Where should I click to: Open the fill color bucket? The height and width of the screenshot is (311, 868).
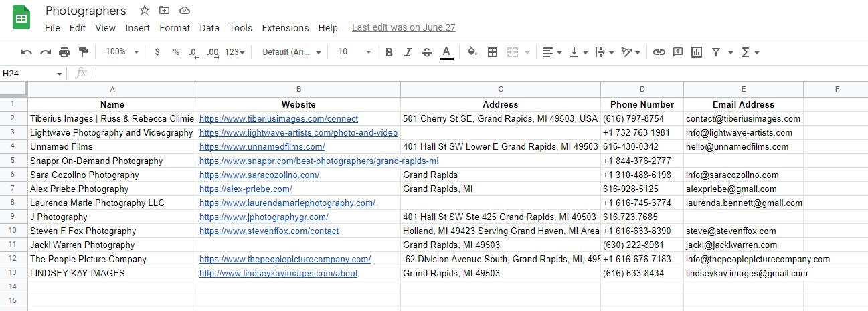(x=472, y=52)
